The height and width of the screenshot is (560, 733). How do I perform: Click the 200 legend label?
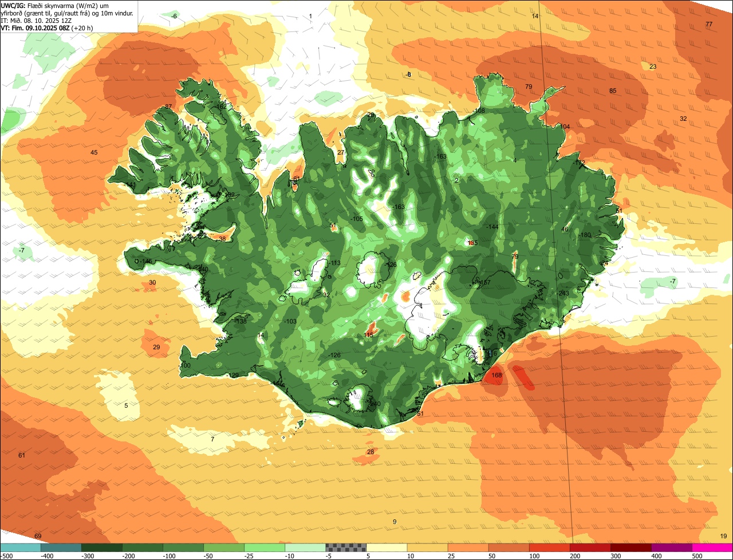(x=574, y=556)
